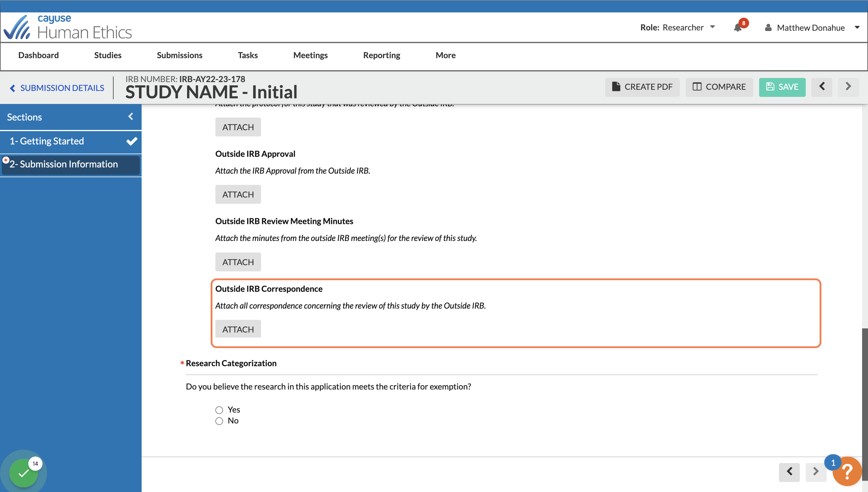Select Yes for exemption criteria

(220, 410)
